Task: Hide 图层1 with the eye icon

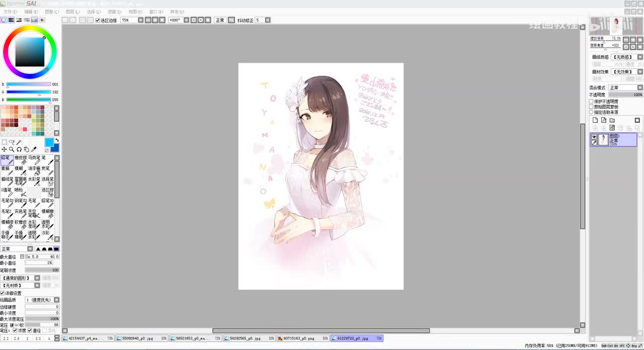Action: coord(594,137)
